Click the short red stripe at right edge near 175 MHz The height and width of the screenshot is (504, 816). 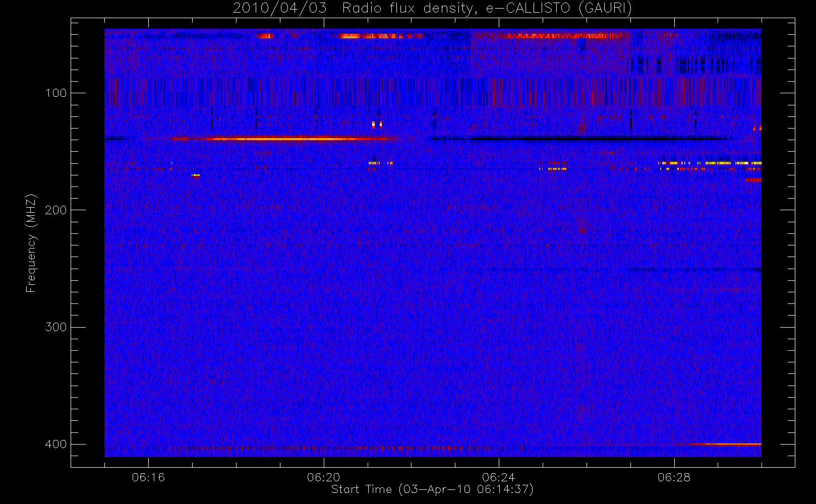[x=753, y=180]
